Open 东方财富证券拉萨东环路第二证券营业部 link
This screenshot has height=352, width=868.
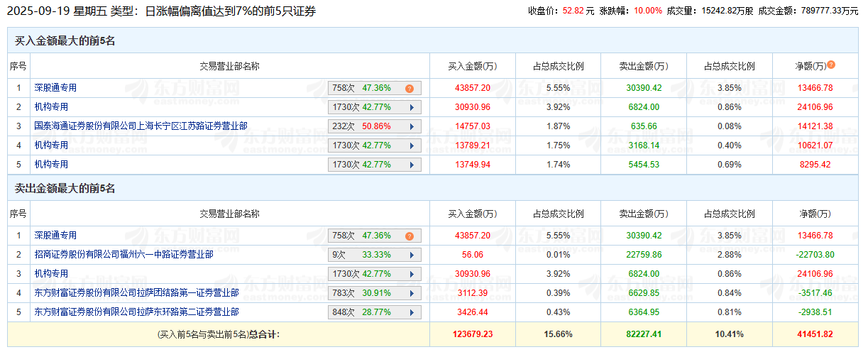(x=136, y=312)
